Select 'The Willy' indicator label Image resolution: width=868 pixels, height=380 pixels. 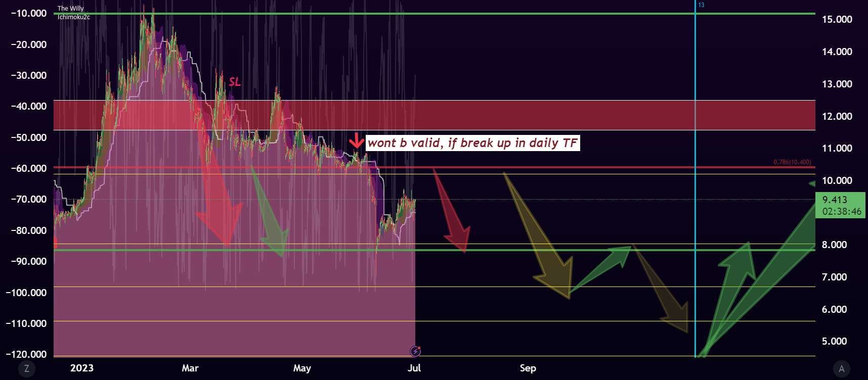[x=70, y=9]
